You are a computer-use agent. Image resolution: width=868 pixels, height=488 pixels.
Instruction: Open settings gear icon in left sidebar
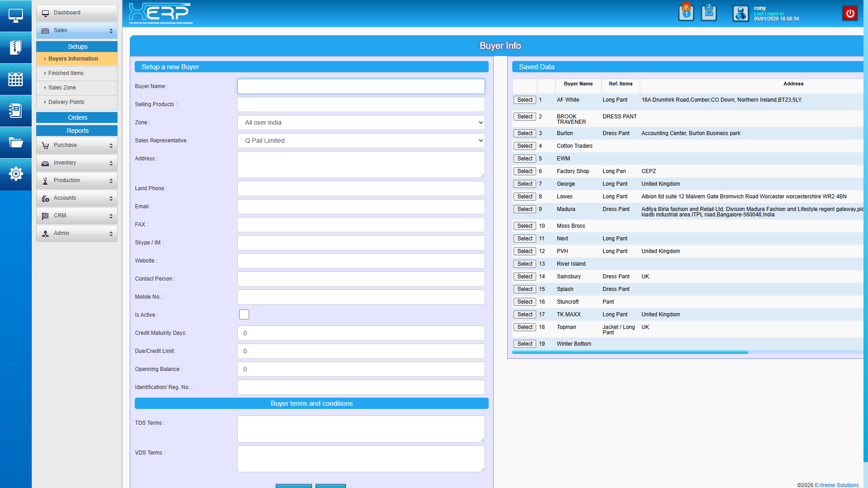(x=15, y=174)
